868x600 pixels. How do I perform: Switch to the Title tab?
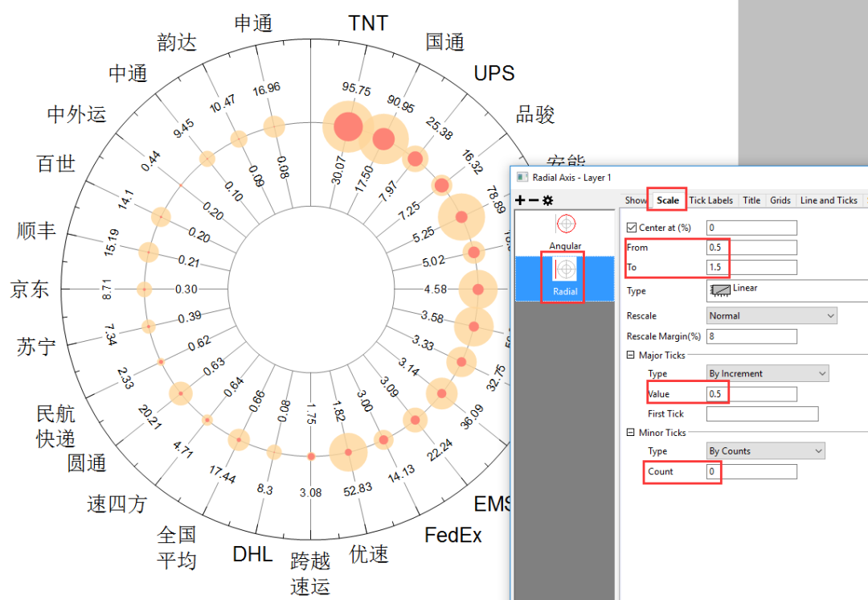click(x=751, y=200)
